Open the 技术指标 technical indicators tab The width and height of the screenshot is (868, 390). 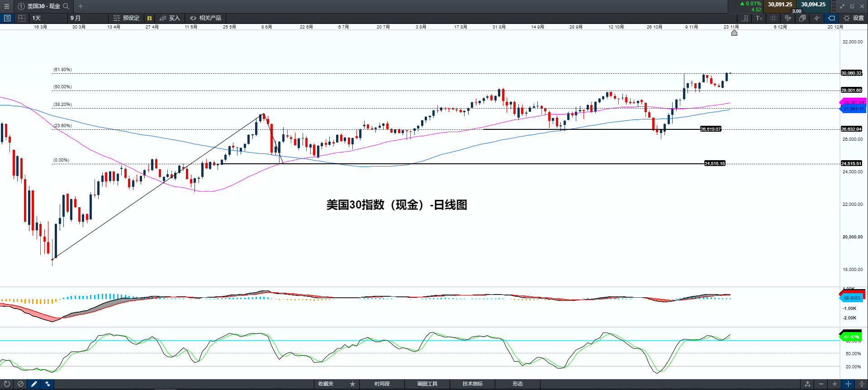tap(472, 384)
